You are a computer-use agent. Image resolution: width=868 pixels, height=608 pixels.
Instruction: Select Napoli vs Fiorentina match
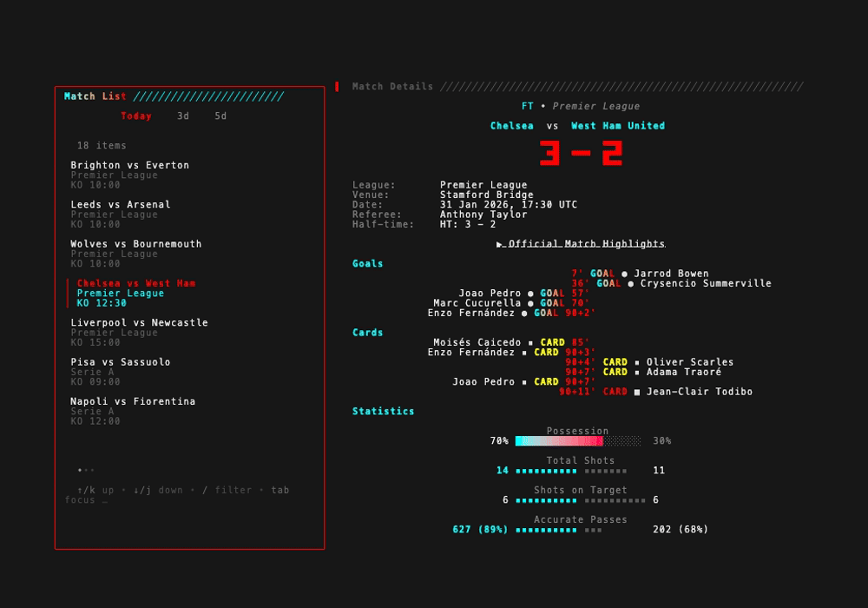133,411
